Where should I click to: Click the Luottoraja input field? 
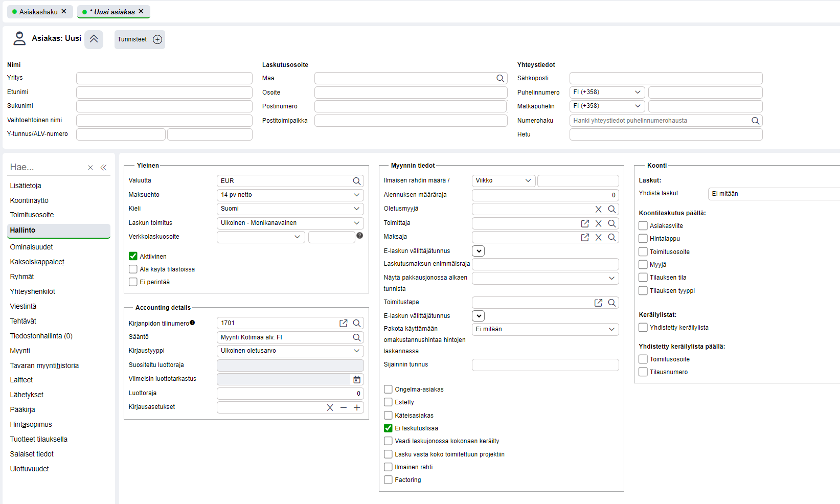tap(290, 394)
